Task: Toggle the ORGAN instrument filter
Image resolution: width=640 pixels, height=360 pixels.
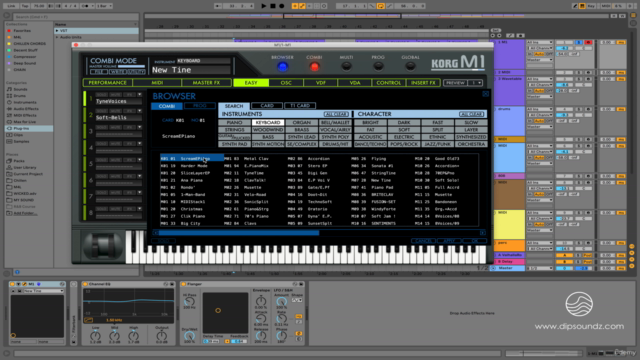Action: point(302,122)
